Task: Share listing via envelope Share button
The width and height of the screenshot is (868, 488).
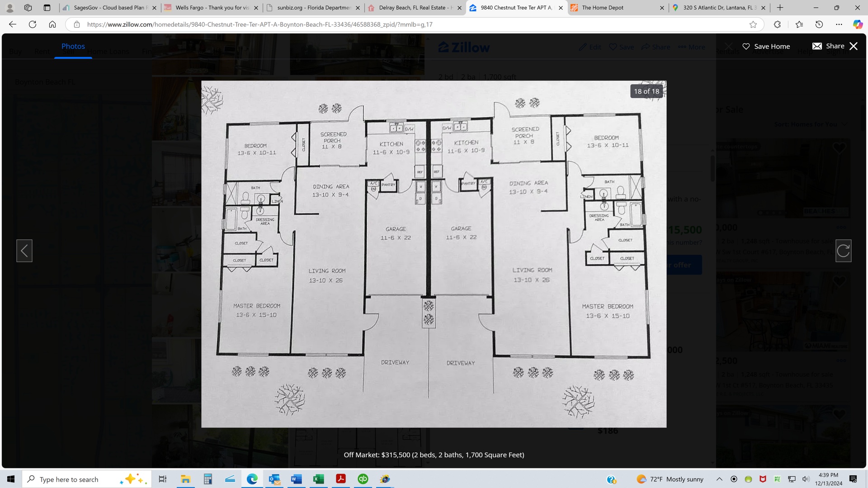Action: click(x=828, y=46)
